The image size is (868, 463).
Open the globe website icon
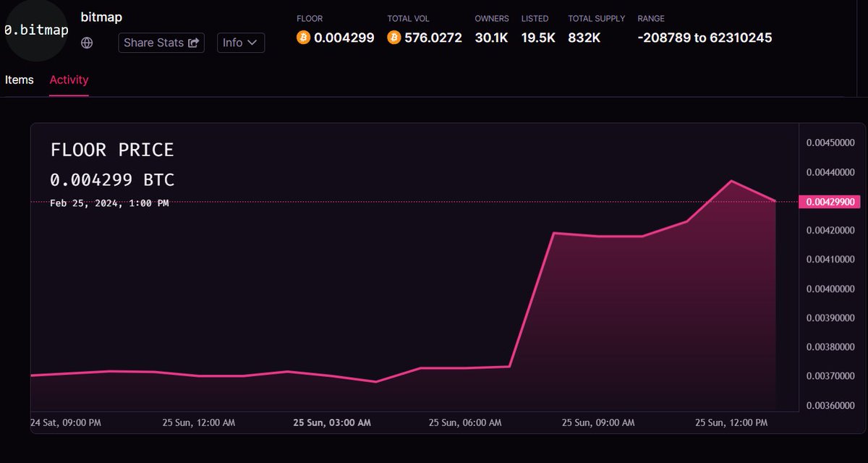pyautogui.click(x=87, y=43)
